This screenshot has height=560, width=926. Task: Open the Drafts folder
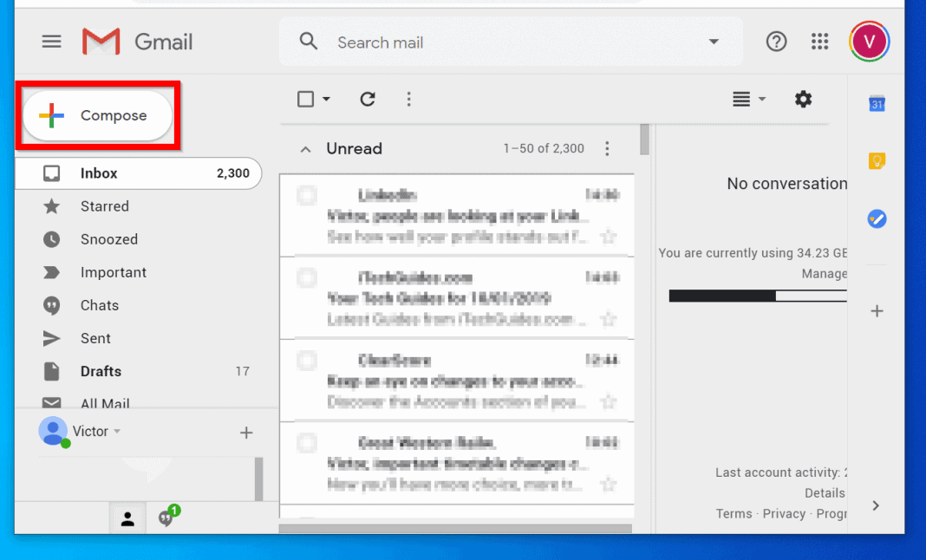point(138,372)
